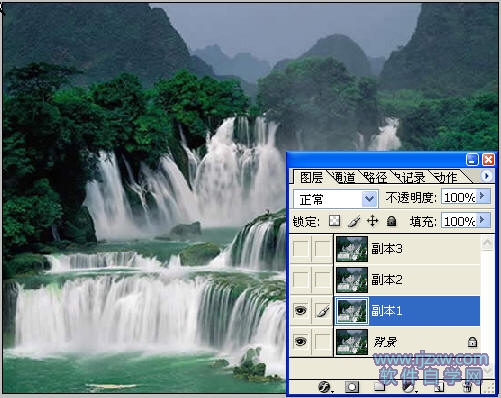Open the 不透明度 opacity slider arrow

[483, 196]
